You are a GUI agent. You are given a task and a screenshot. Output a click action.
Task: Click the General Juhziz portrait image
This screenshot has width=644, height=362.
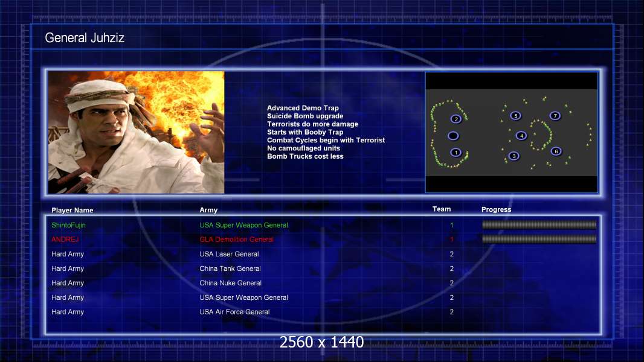point(137,132)
